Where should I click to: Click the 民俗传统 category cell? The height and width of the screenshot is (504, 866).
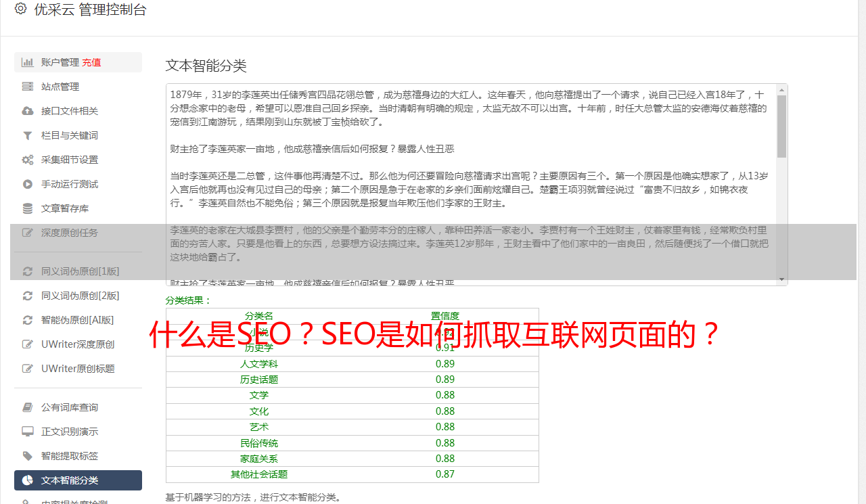[x=259, y=443]
